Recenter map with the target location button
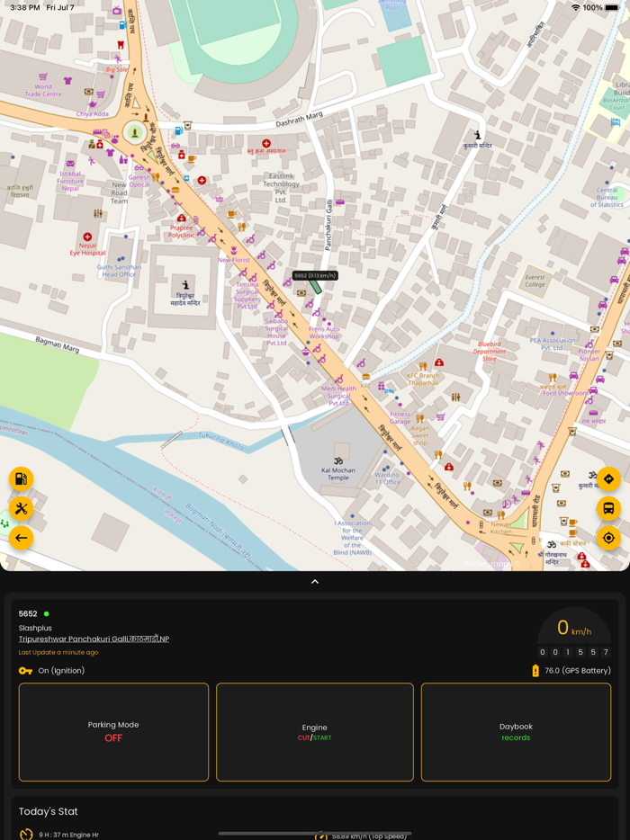This screenshot has height=840, width=630. coord(608,537)
